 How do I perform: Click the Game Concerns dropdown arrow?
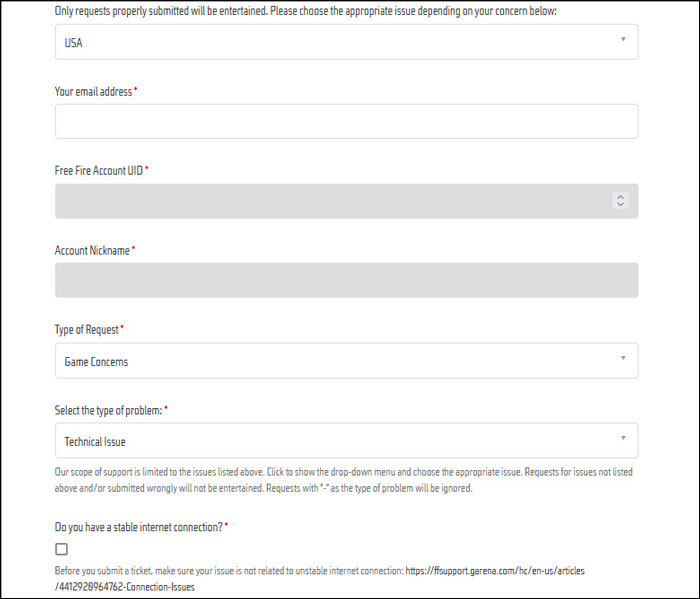point(623,358)
